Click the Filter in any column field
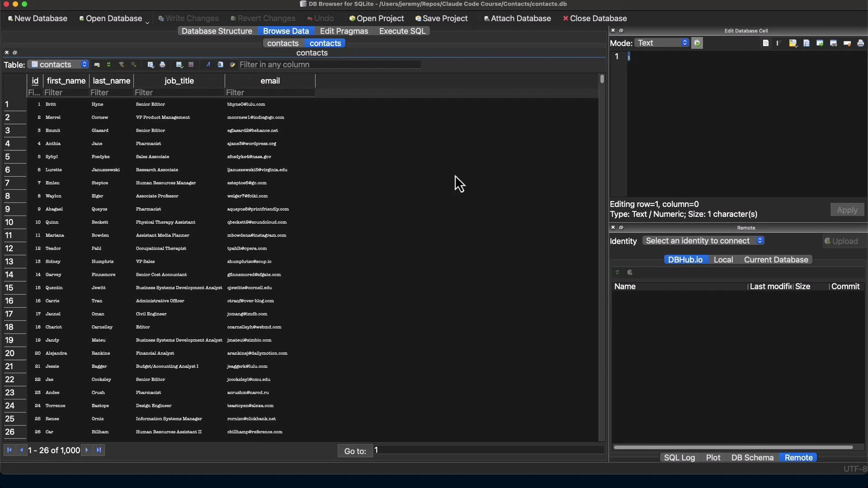 point(330,65)
